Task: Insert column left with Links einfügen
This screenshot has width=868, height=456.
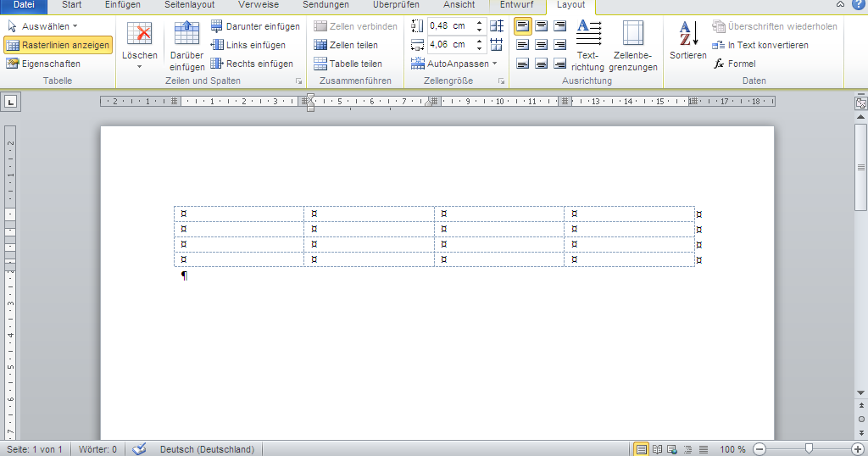Action: coord(248,45)
